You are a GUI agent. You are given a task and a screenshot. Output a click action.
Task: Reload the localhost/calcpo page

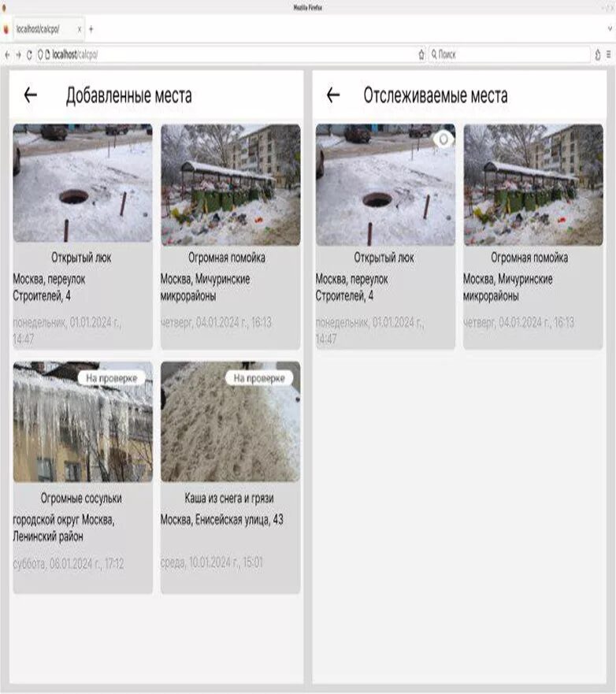[29, 55]
